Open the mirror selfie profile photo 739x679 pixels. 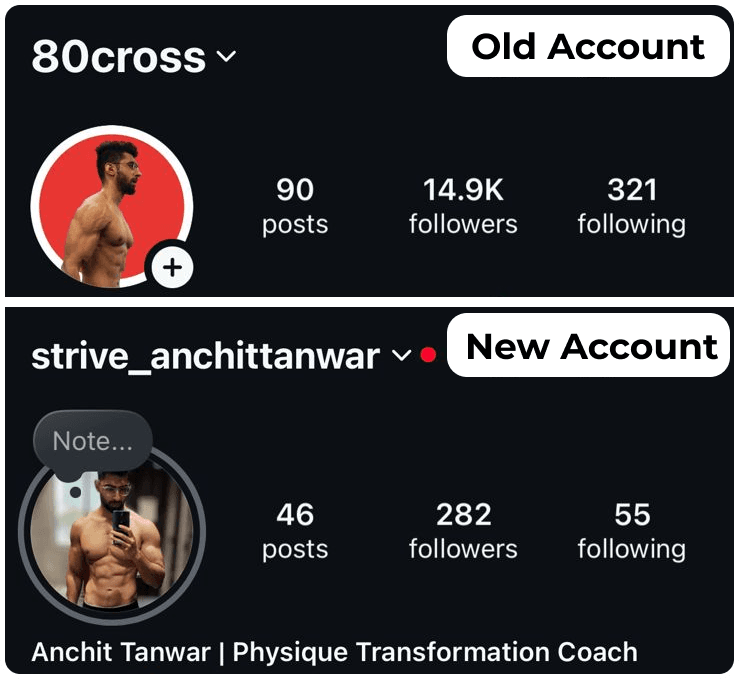(x=108, y=538)
